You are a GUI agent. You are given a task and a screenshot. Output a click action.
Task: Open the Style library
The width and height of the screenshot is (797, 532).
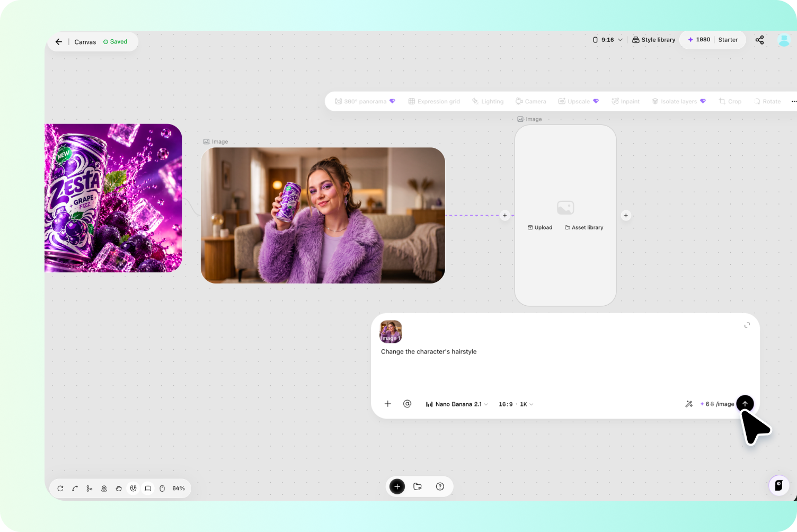[x=654, y=40]
